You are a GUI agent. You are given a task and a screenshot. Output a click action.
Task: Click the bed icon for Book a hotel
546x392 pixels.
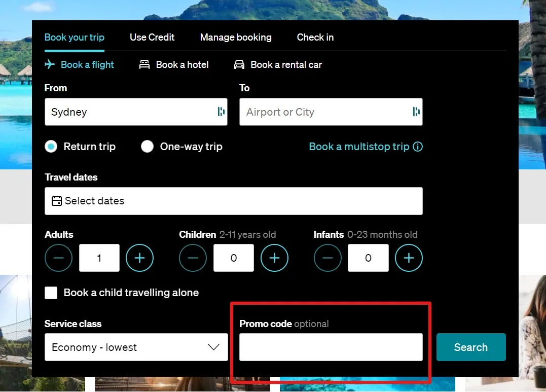[x=144, y=64]
